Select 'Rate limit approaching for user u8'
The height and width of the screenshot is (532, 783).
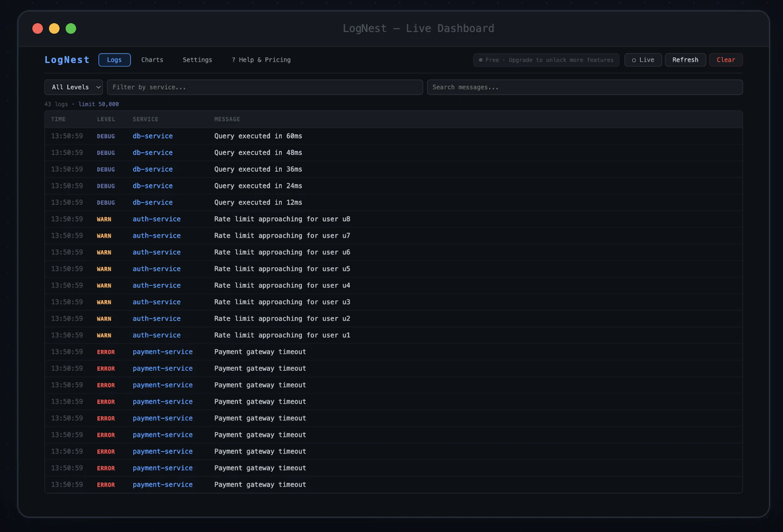(x=393, y=219)
